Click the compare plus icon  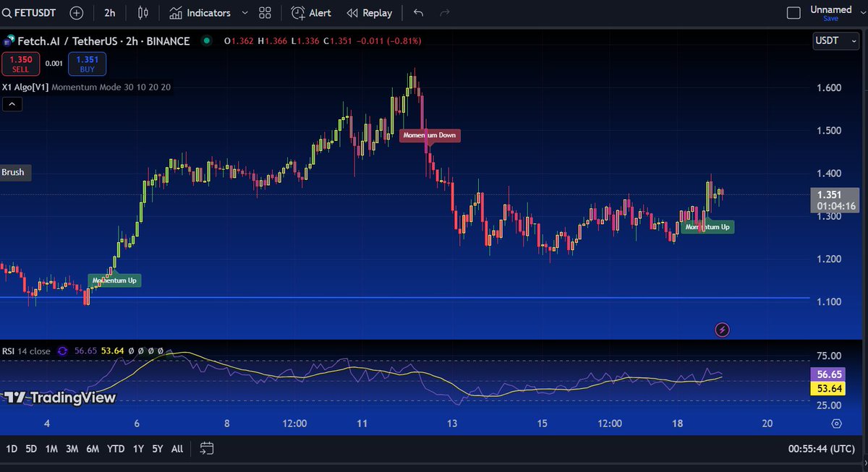click(76, 12)
